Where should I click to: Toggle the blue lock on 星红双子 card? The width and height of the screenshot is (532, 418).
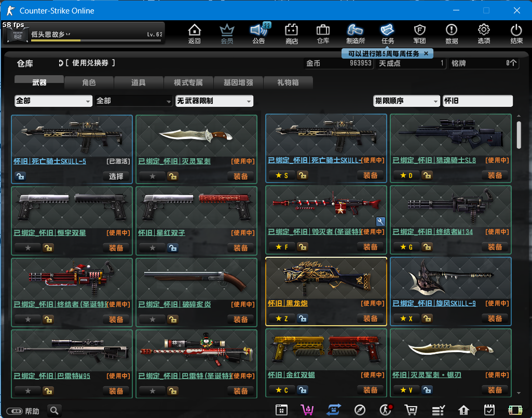[173, 248]
